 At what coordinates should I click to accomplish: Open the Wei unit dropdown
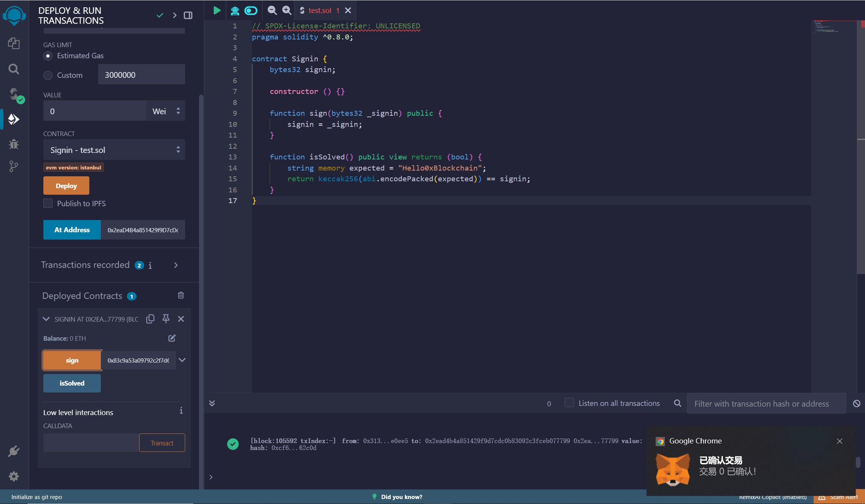pyautogui.click(x=166, y=111)
